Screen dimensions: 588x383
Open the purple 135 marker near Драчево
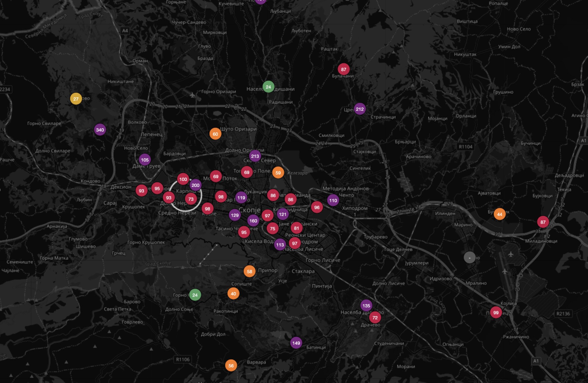[x=366, y=305]
